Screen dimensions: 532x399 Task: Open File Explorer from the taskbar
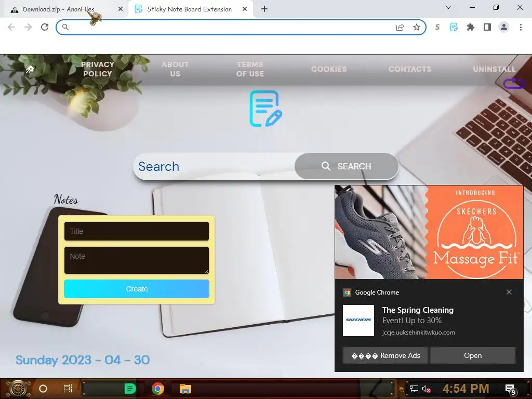click(x=185, y=389)
